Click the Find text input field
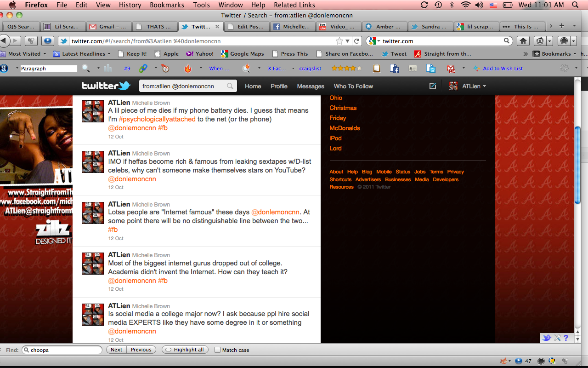The image size is (588, 368). click(x=65, y=350)
